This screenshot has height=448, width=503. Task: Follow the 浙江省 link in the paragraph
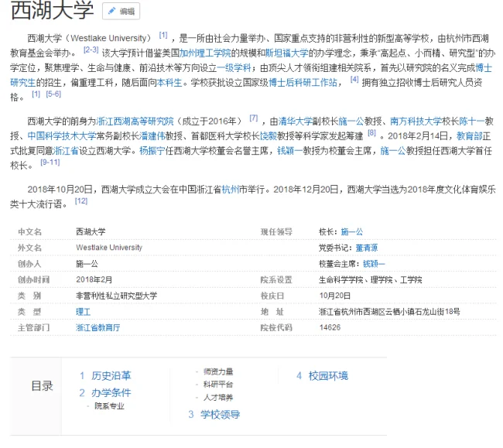point(66,150)
